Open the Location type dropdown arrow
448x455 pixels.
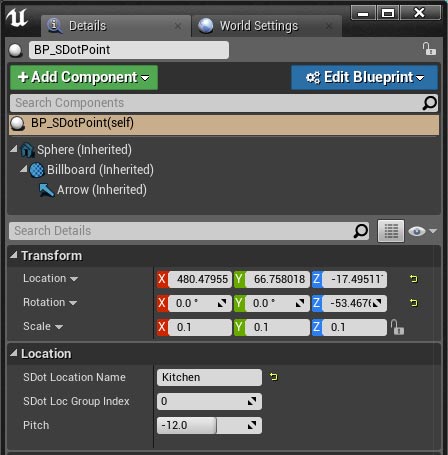74,279
